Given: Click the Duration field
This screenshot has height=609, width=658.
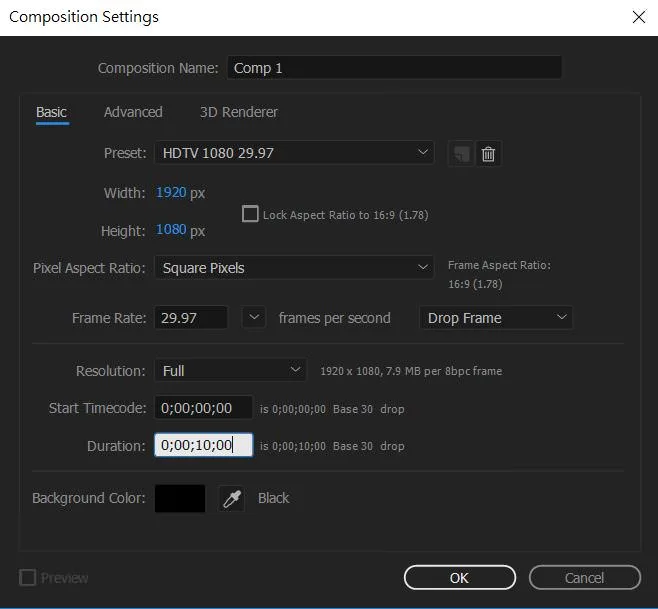Looking at the screenshot, I should tap(204, 445).
